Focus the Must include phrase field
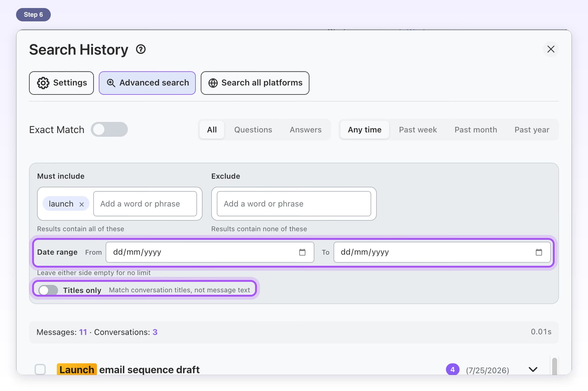The width and height of the screenshot is (588, 391). tap(145, 204)
